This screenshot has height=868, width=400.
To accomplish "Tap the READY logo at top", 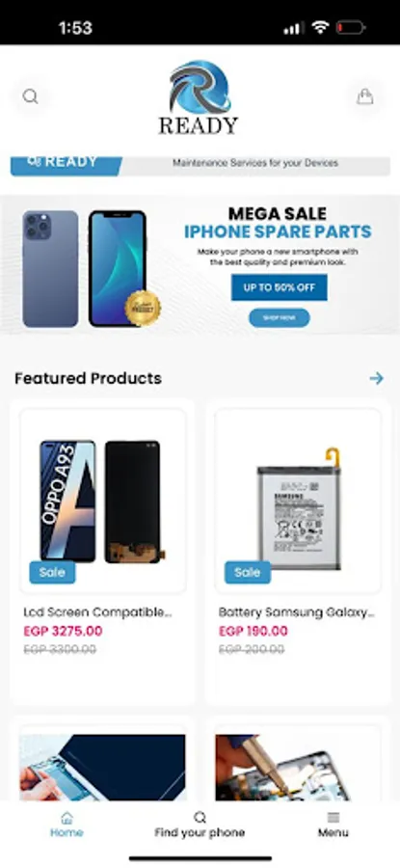I will [199, 97].
